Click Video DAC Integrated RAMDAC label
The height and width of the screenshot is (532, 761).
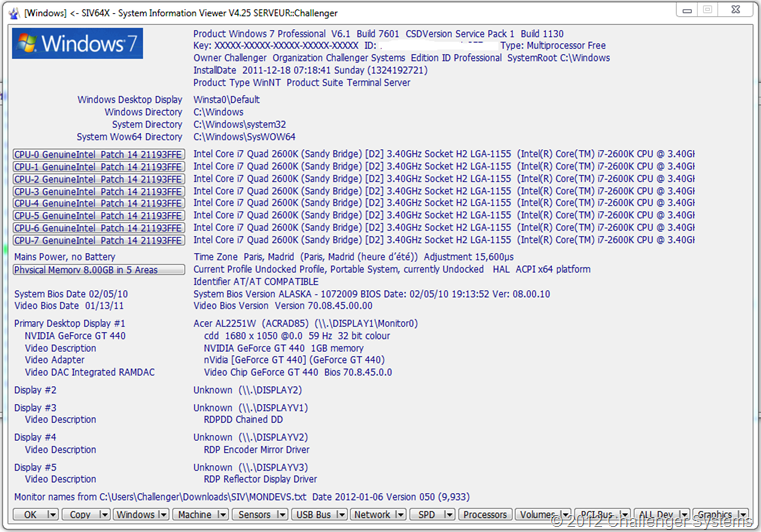tap(90, 372)
